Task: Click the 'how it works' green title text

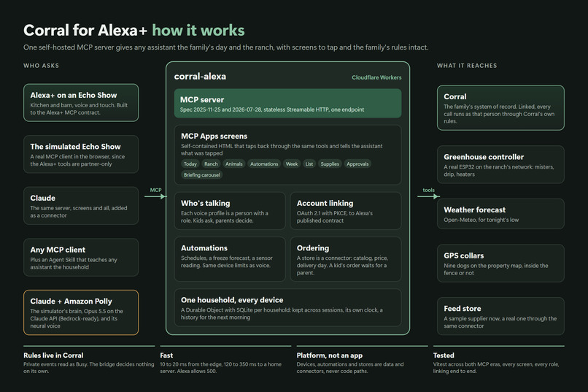Action: click(198, 31)
